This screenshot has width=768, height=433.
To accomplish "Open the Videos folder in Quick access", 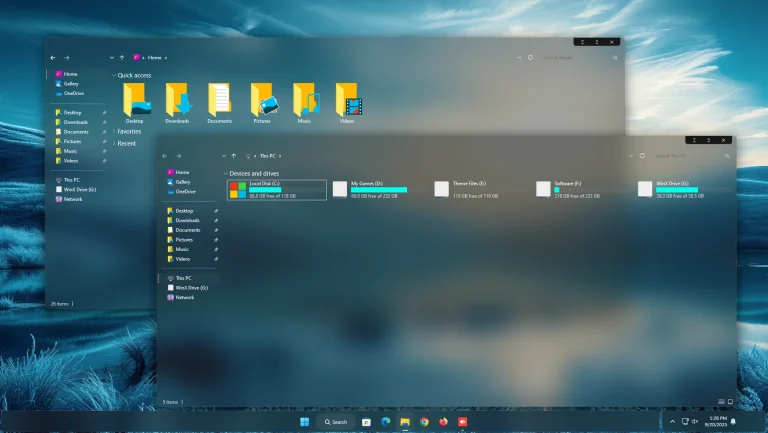I will [x=347, y=103].
